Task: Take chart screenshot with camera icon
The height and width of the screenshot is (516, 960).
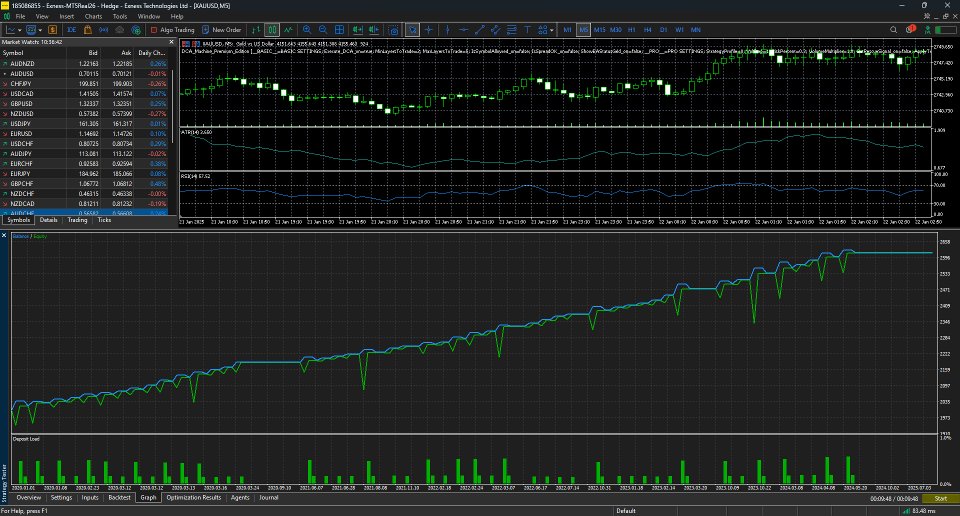Action: (394, 30)
